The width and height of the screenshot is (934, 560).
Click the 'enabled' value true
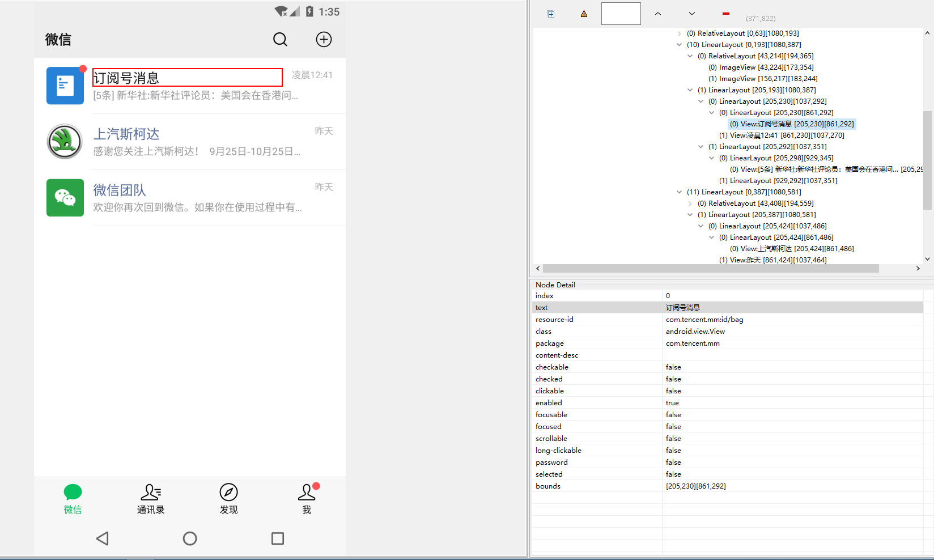[x=672, y=403]
